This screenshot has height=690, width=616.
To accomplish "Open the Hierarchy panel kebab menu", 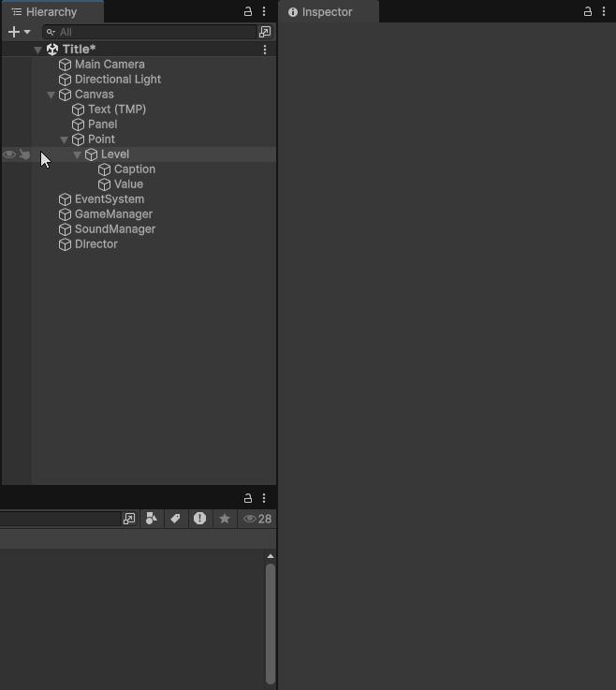I will point(264,12).
